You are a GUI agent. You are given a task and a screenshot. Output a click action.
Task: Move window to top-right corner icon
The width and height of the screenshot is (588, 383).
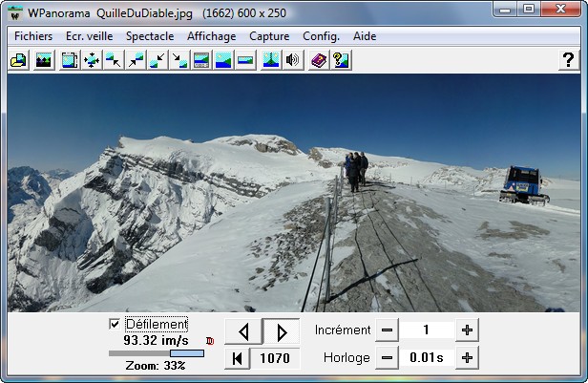coord(136,60)
